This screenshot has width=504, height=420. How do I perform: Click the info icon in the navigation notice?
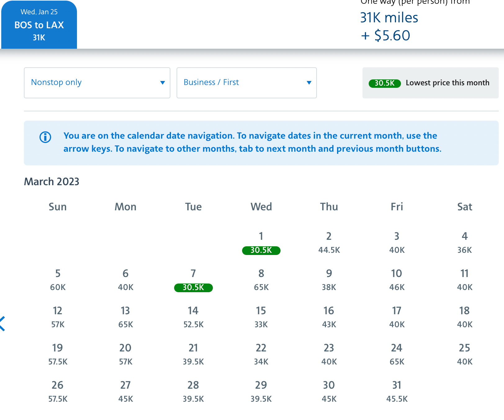45,137
